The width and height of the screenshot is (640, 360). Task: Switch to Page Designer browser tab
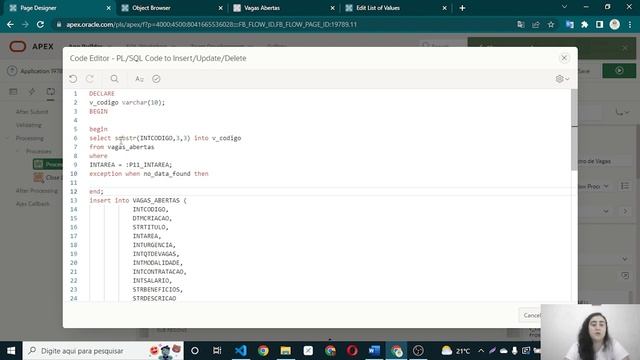click(x=58, y=8)
